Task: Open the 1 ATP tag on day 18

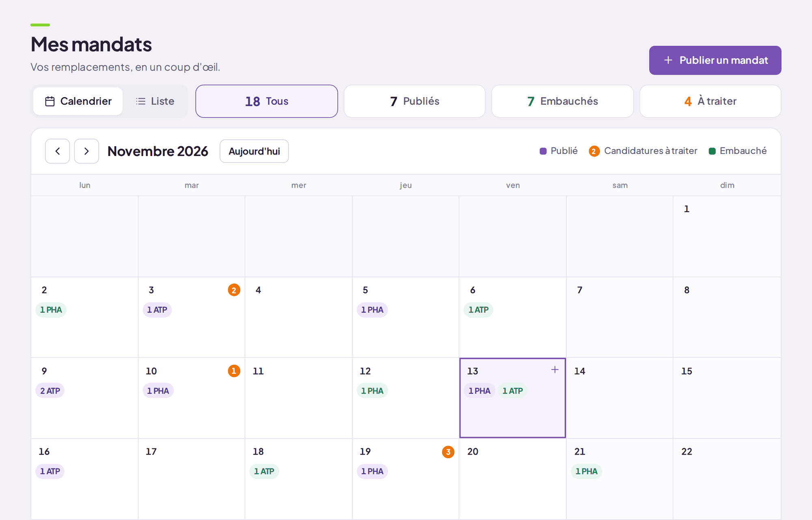Action: point(264,471)
